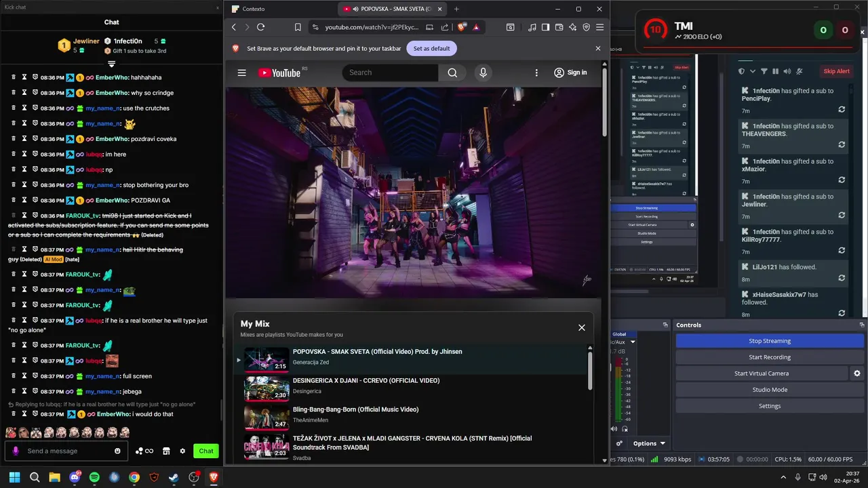The image size is (868, 488).
Task: Open Chrome from the taskbar
Action: [134, 477]
